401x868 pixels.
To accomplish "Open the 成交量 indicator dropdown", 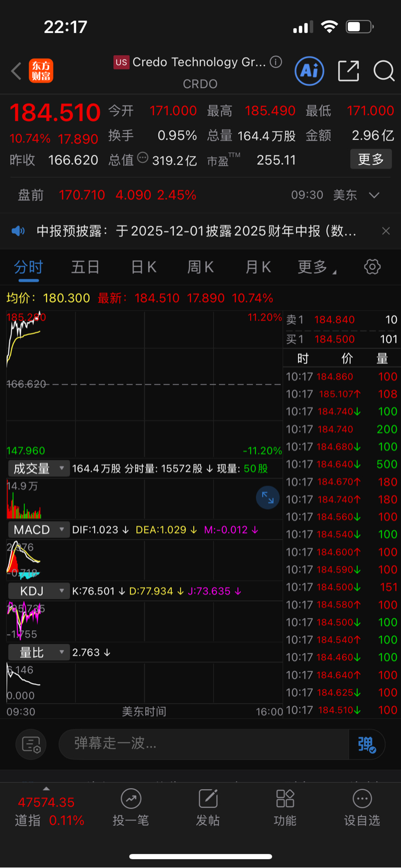I will pyautogui.click(x=39, y=469).
